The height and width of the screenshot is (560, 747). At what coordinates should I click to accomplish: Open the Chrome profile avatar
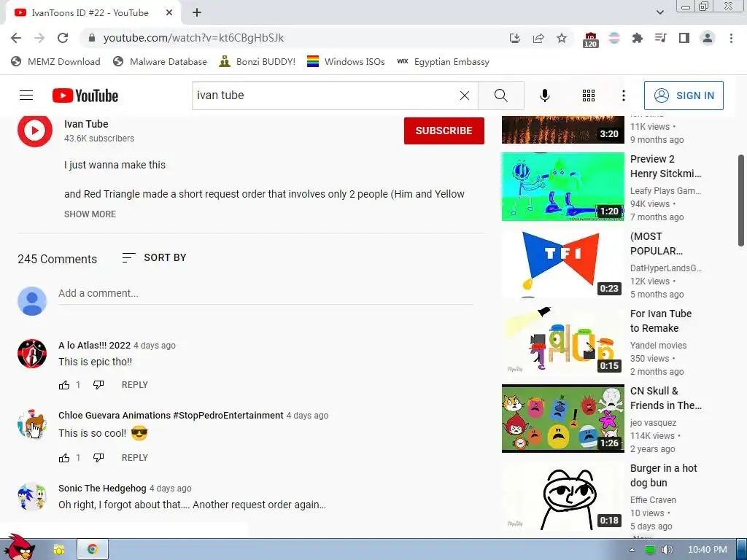708,38
